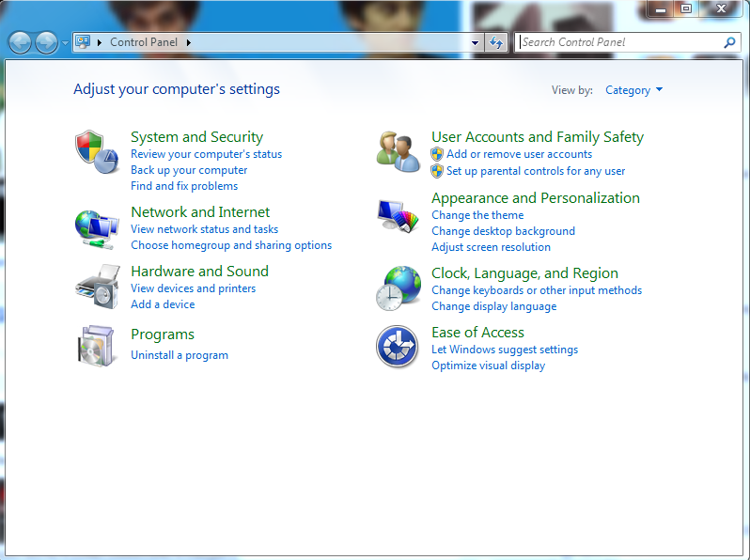Open the Clock, Language, and Region globe icon
The height and width of the screenshot is (560, 750).
click(398, 288)
